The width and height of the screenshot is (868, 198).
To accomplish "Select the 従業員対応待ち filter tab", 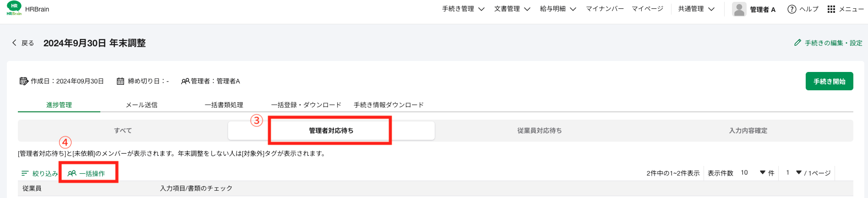I will click(x=539, y=131).
